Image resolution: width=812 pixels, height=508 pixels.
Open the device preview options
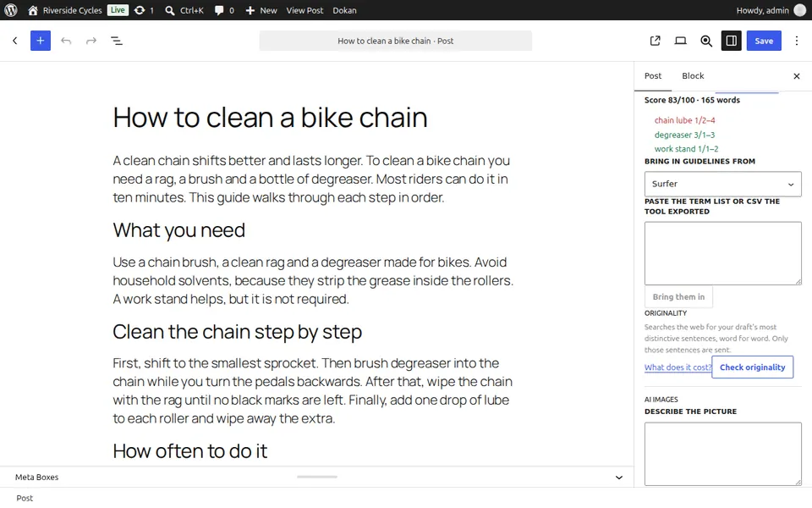click(680, 41)
